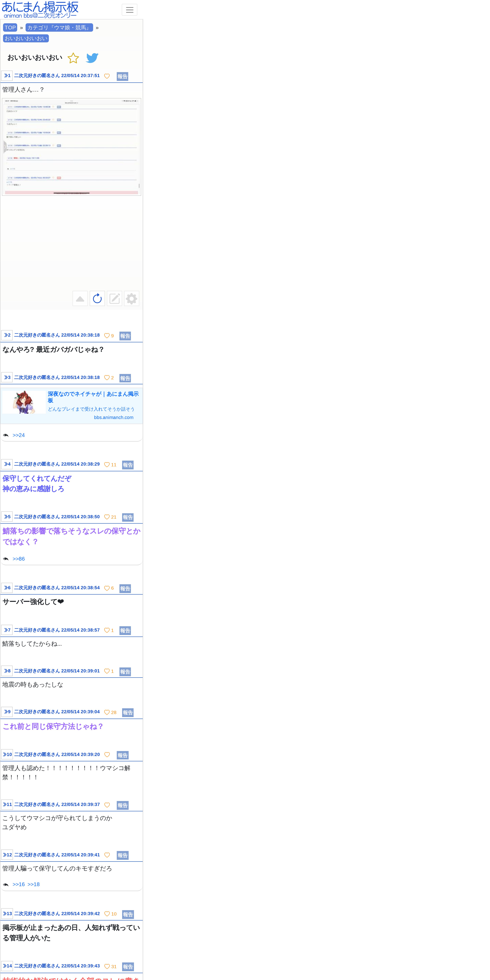This screenshot has height=980, width=490.
Task: Click post 12 text 管理人騙って保守してんのキモすぎだろ
Action: click(57, 869)
